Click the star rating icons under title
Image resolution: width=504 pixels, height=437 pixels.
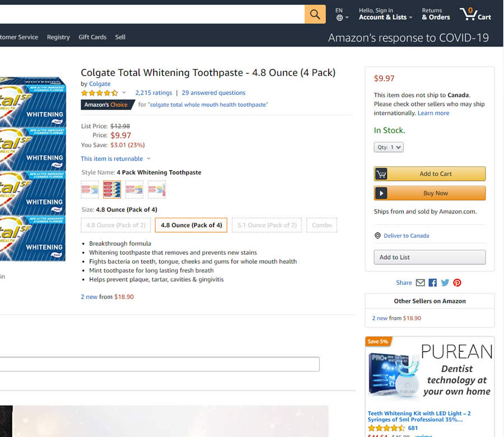100,93
